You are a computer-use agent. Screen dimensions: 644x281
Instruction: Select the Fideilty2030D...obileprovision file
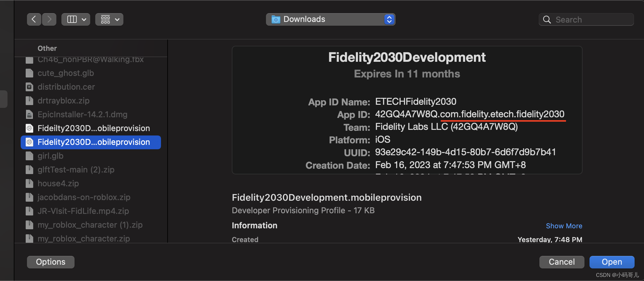pyautogui.click(x=91, y=128)
